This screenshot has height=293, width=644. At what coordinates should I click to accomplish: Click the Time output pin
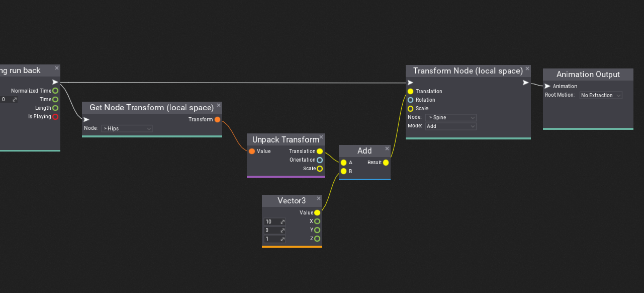point(55,99)
